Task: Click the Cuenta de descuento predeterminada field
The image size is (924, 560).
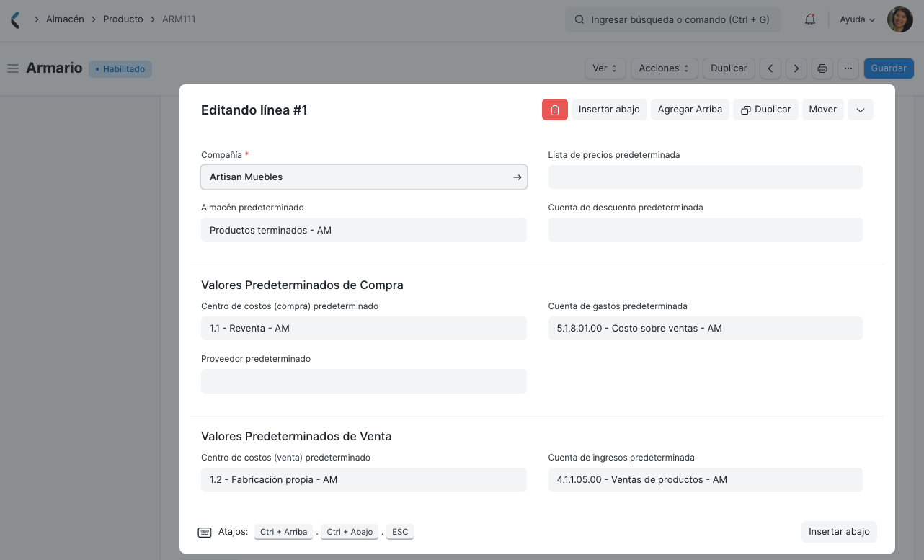Action: point(705,230)
